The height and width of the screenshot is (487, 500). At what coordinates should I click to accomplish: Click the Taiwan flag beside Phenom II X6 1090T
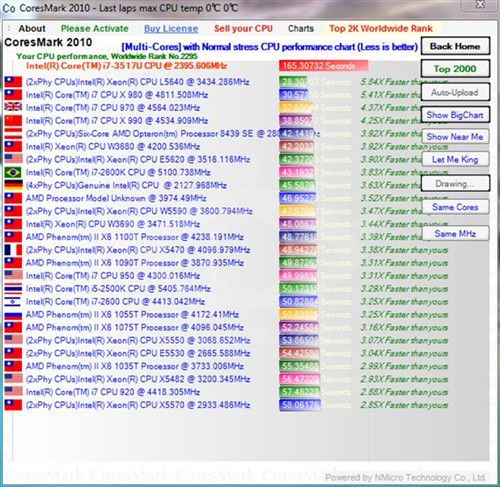pyautogui.click(x=13, y=263)
